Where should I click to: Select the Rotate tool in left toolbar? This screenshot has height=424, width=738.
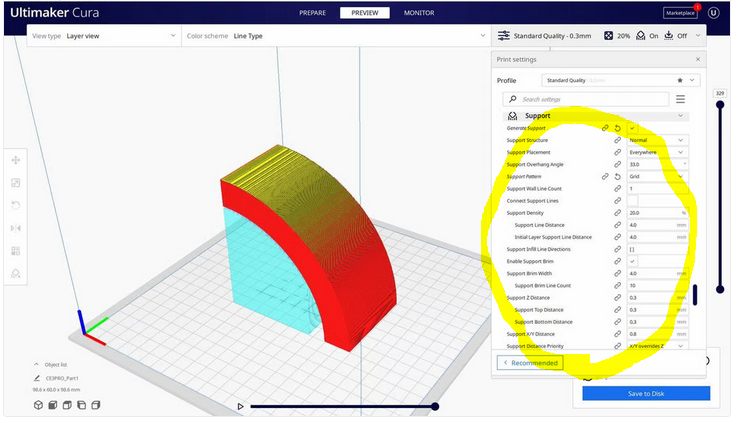pos(16,205)
